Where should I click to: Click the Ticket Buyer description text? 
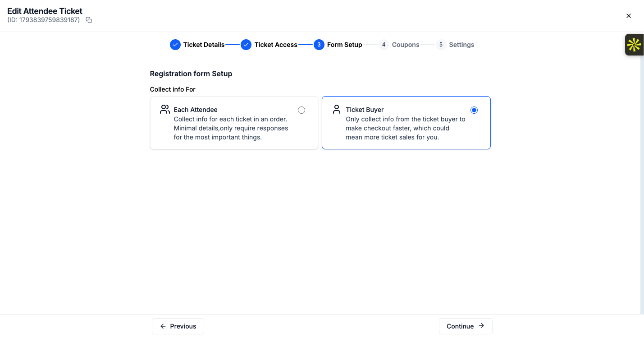tap(406, 128)
